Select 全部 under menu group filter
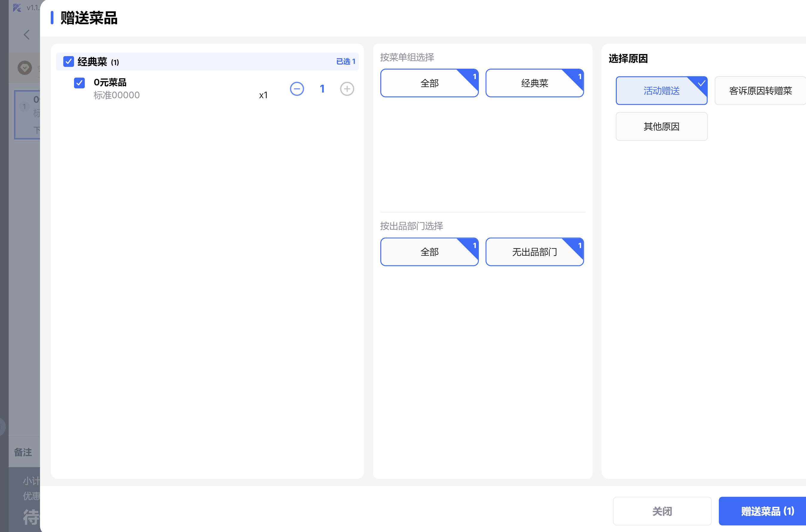The height and width of the screenshot is (532, 806). [x=429, y=83]
